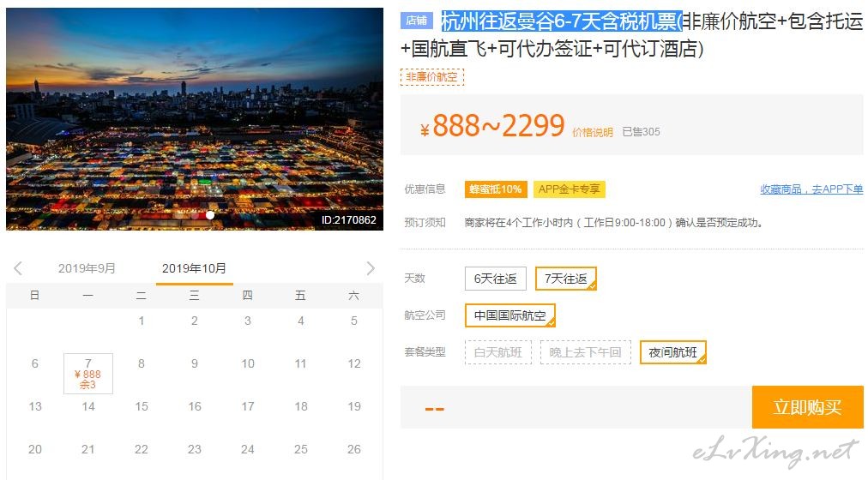This screenshot has width=868, height=480.
Task: Click the white carousel dot on photo
Action: (210, 215)
